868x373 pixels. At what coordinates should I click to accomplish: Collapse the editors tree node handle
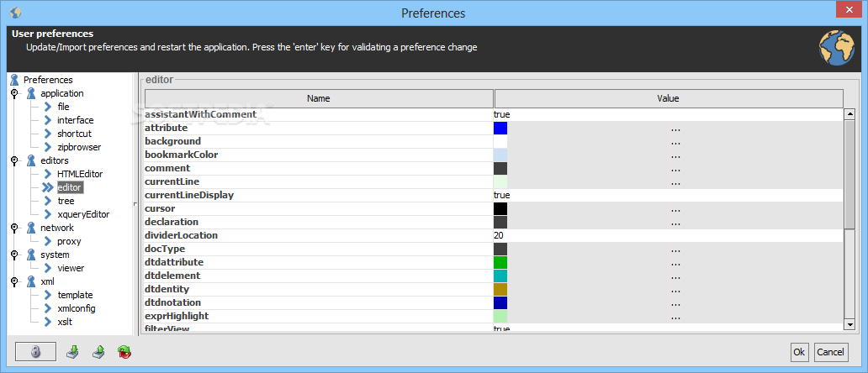point(14,160)
